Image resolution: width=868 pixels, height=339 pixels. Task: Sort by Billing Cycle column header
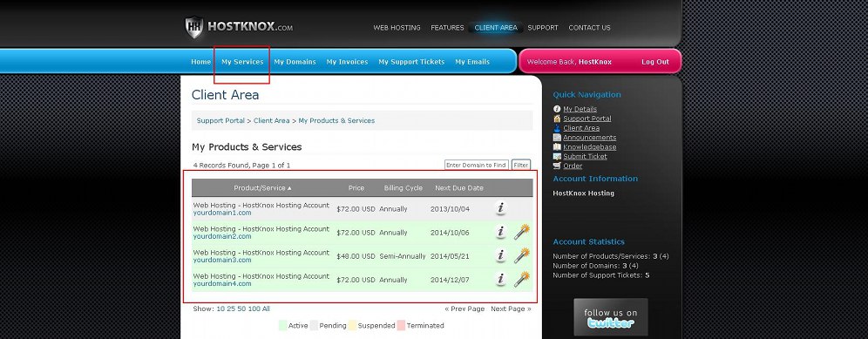(x=403, y=187)
